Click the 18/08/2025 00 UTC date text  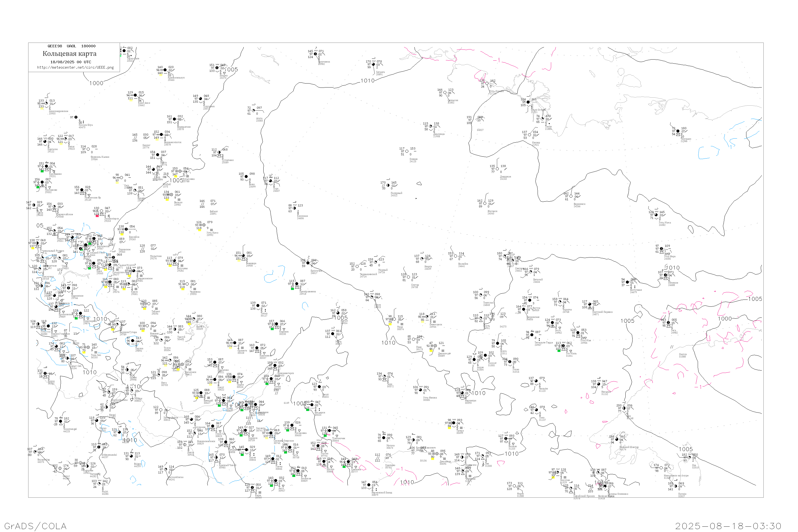(70, 62)
